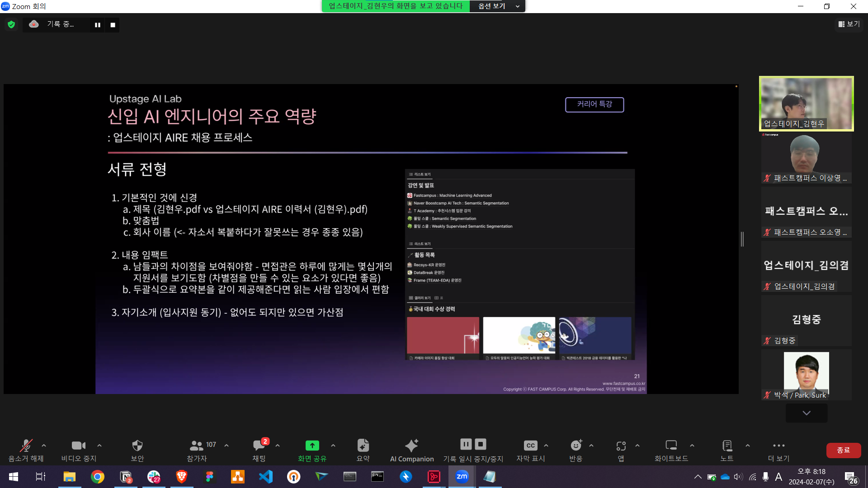Open the security (보안) shield icon
The height and width of the screenshot is (488, 868).
tap(137, 446)
